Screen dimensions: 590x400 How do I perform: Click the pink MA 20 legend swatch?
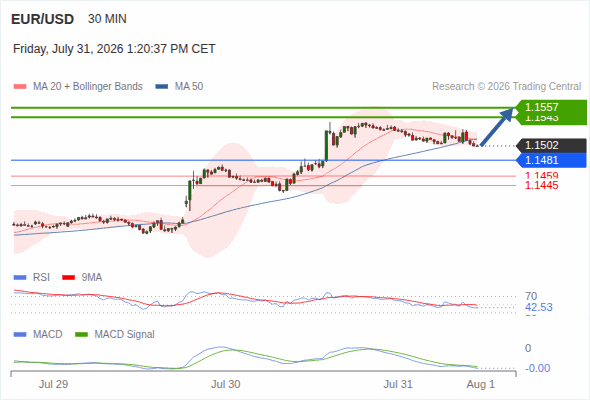(x=20, y=87)
